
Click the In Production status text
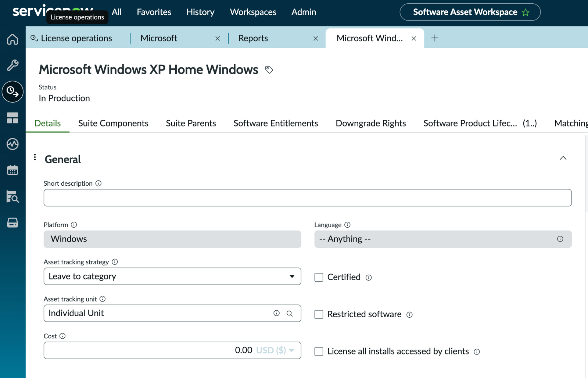pos(64,98)
